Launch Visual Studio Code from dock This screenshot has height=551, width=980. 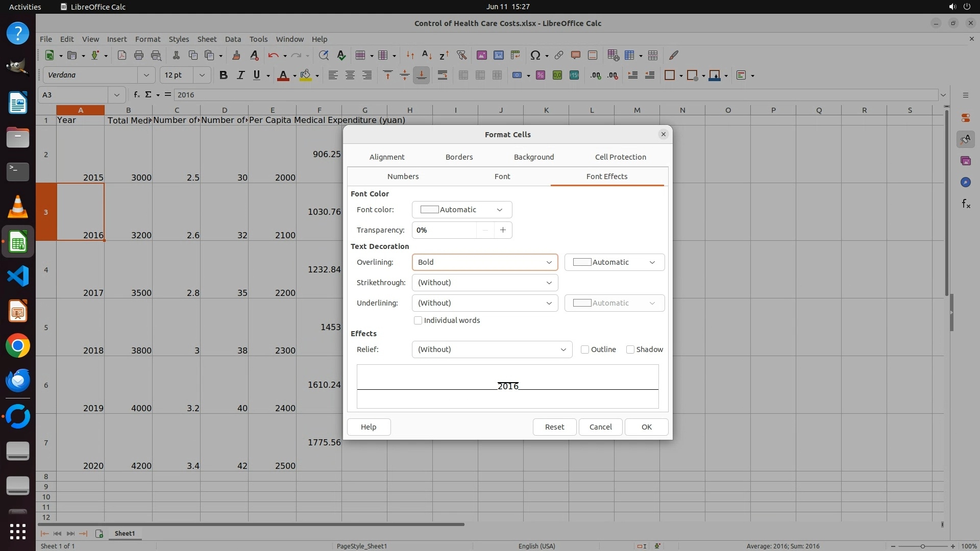(x=18, y=277)
